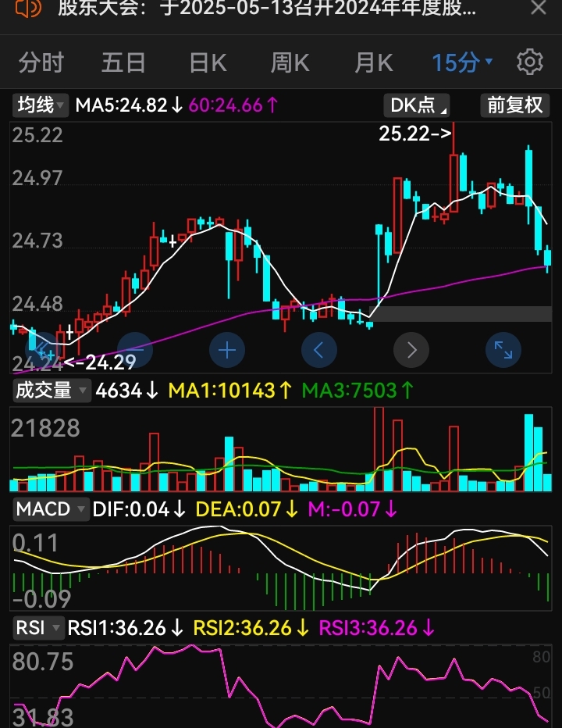Image resolution: width=562 pixels, height=728 pixels.
Task: Click the 24.48 price axis label
Action: [37, 304]
